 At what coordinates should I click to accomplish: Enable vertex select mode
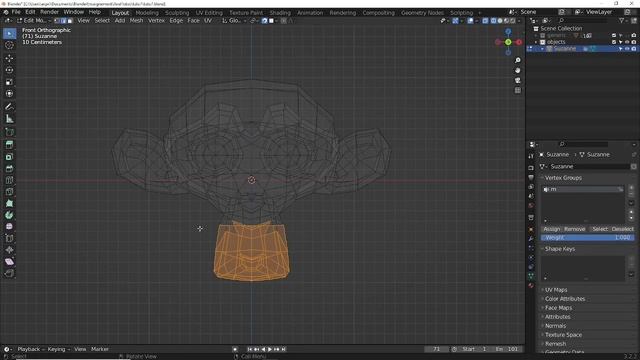pyautogui.click(x=57, y=20)
